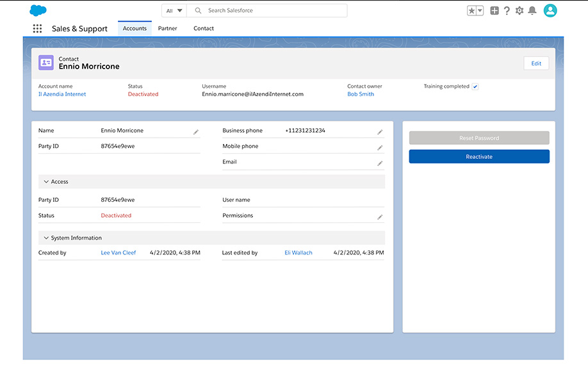
Task: Collapse the System Information section
Action: click(45, 238)
